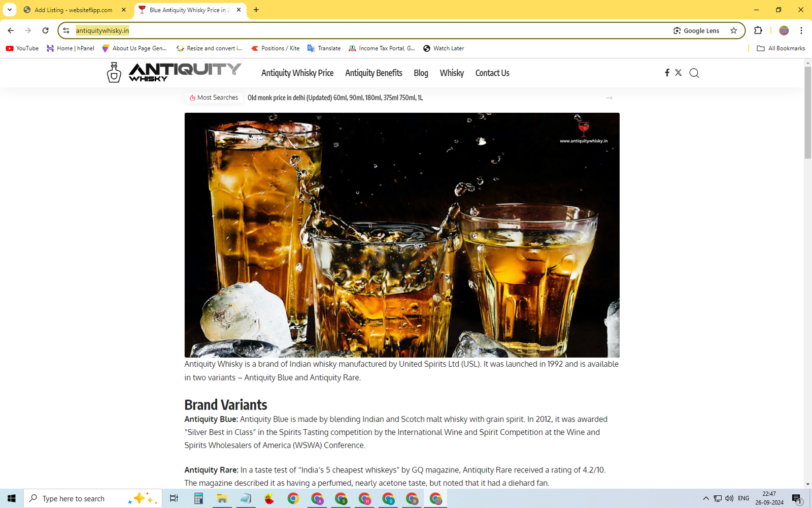Click the vertical page scrollbar thumb

pos(807,113)
